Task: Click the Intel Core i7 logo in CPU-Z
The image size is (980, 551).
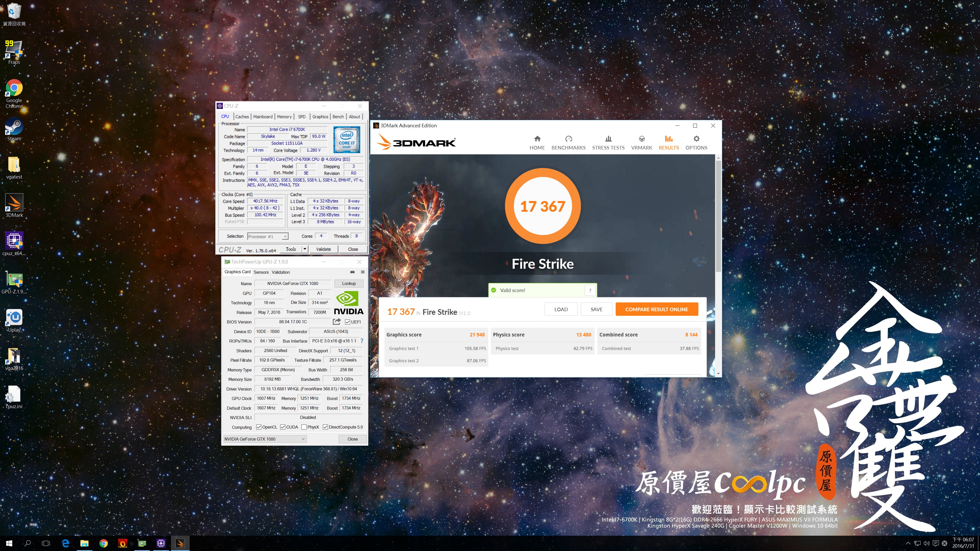Action: tap(347, 140)
